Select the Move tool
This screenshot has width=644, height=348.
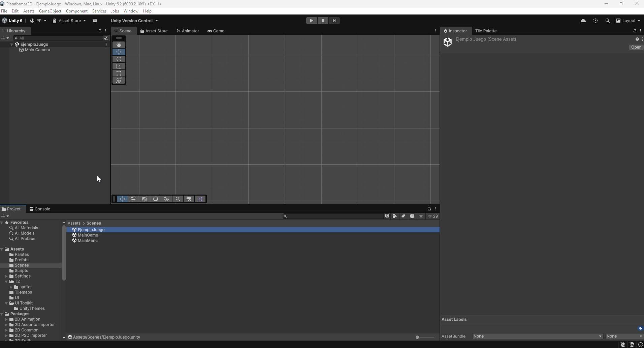tap(119, 52)
